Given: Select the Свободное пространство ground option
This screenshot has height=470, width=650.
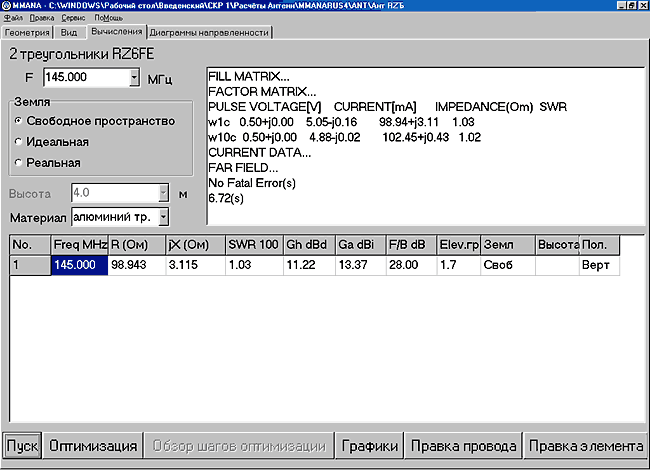Looking at the screenshot, I should [x=19, y=121].
